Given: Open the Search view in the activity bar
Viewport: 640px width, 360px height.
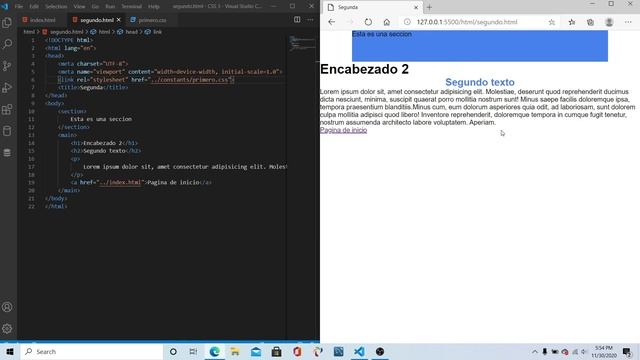Looking at the screenshot, I should click(x=7, y=44).
